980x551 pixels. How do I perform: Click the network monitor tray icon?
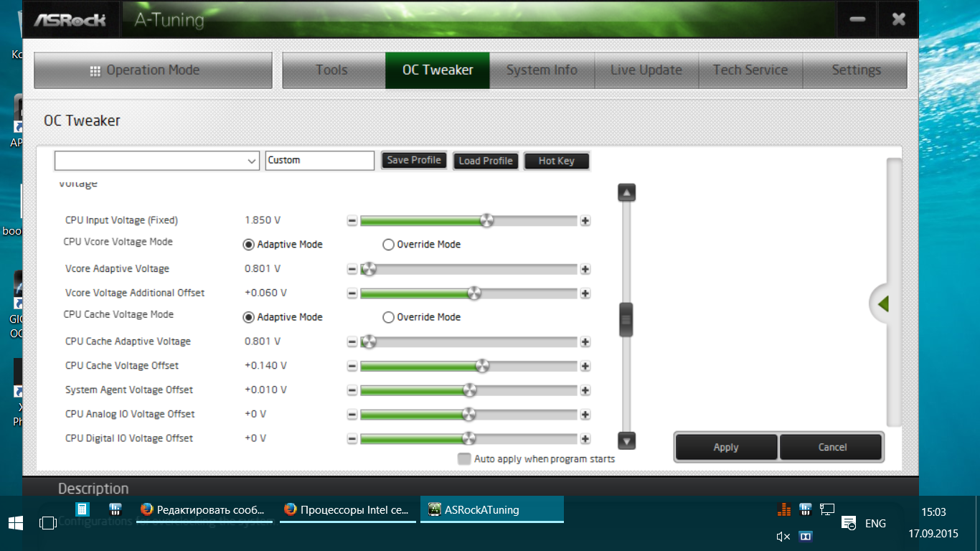[x=827, y=510]
